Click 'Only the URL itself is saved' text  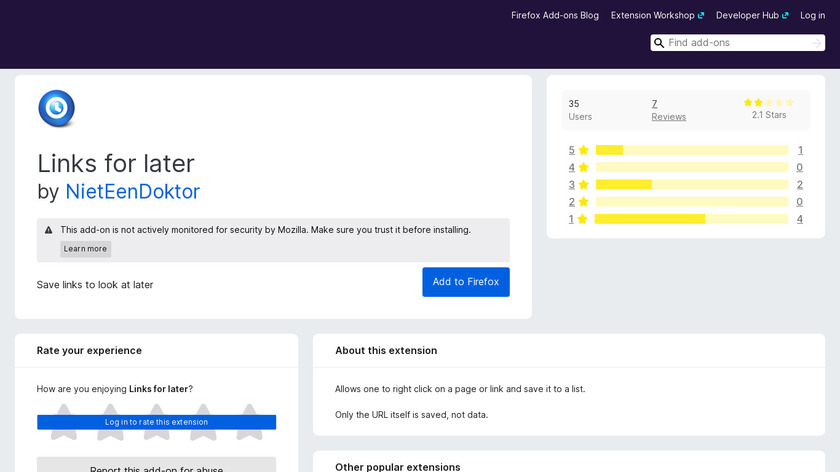coord(411,415)
